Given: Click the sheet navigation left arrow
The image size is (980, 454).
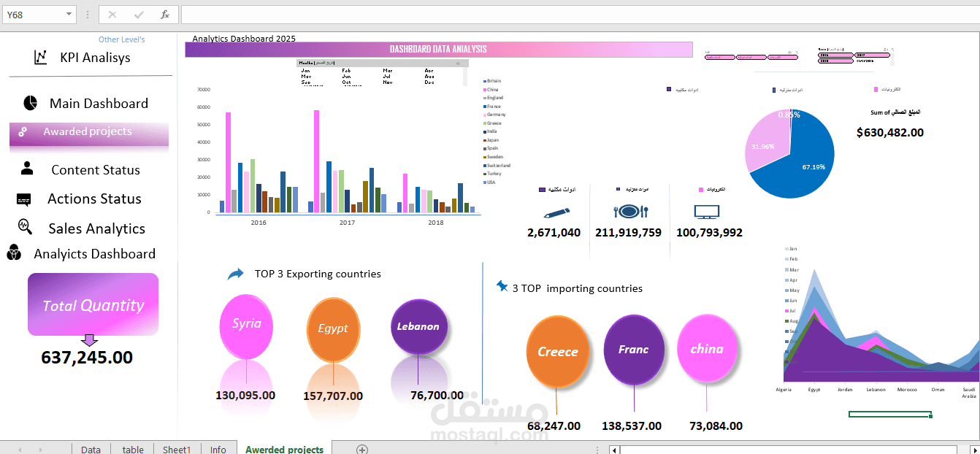Looking at the screenshot, I should pos(20,450).
